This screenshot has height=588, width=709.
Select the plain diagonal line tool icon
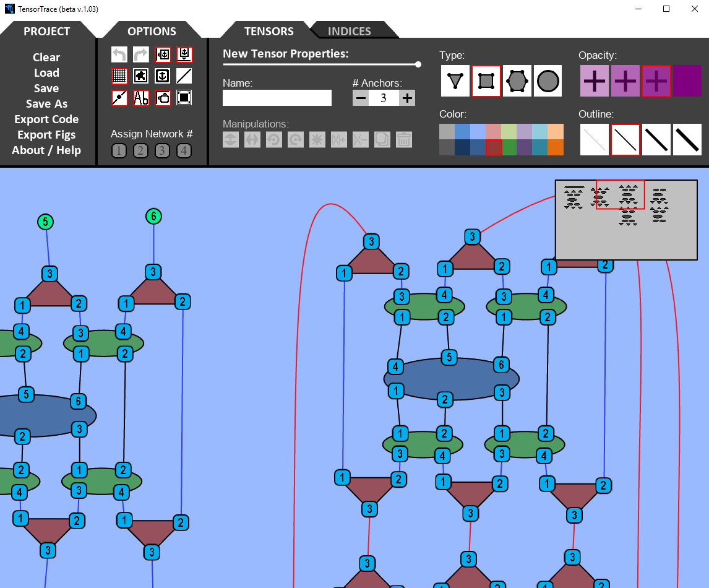184,76
